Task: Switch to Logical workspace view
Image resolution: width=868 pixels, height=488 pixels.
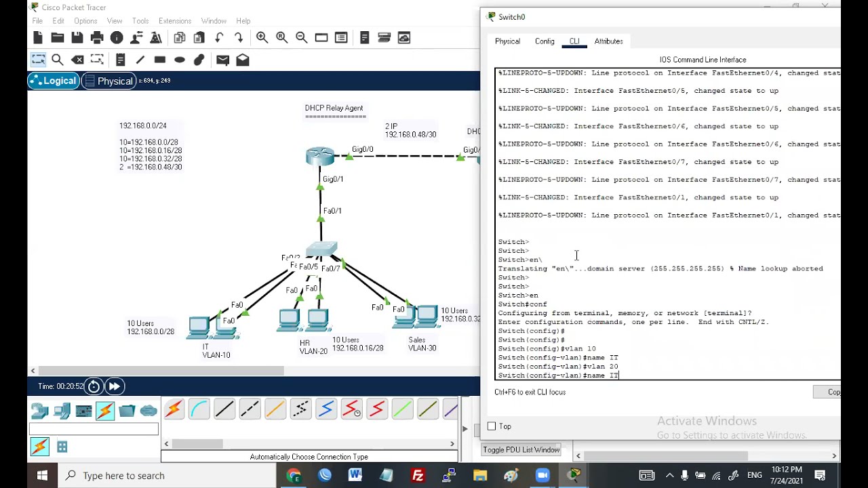Action: (x=53, y=81)
